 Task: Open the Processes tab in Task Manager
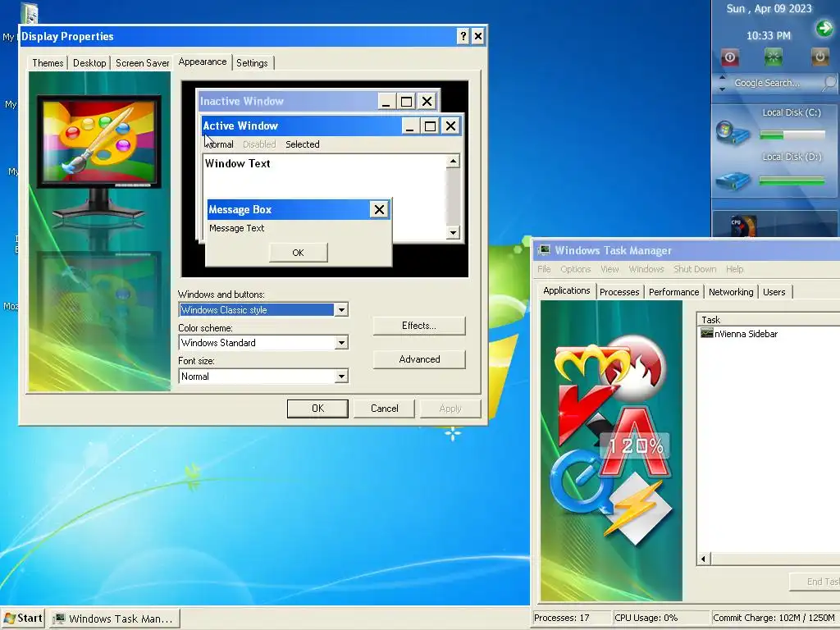(x=619, y=292)
